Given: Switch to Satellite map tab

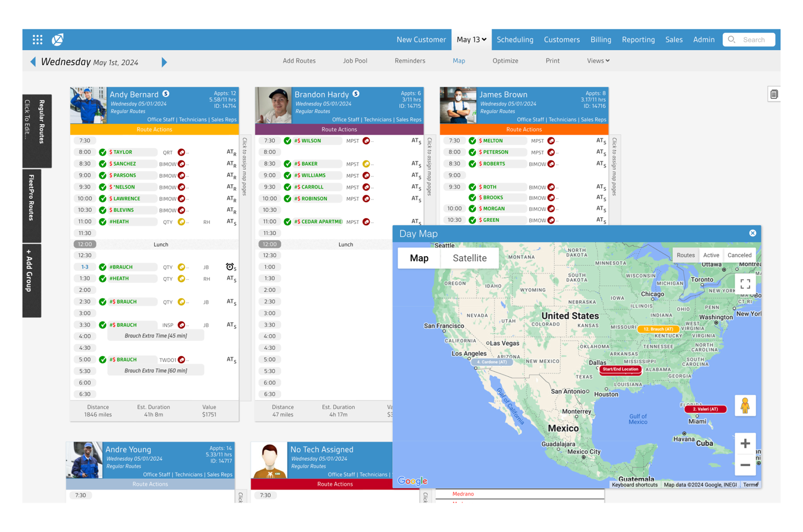Looking at the screenshot, I should coord(469,258).
